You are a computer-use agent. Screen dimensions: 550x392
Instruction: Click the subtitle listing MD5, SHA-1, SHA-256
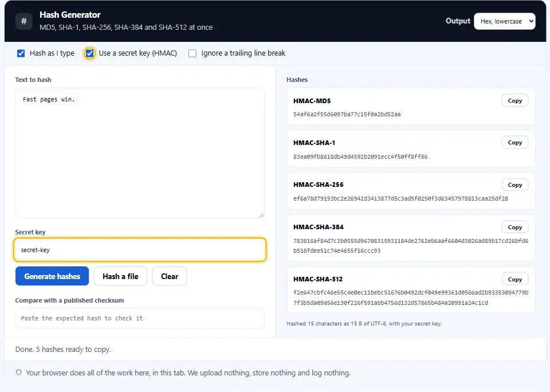[126, 28]
